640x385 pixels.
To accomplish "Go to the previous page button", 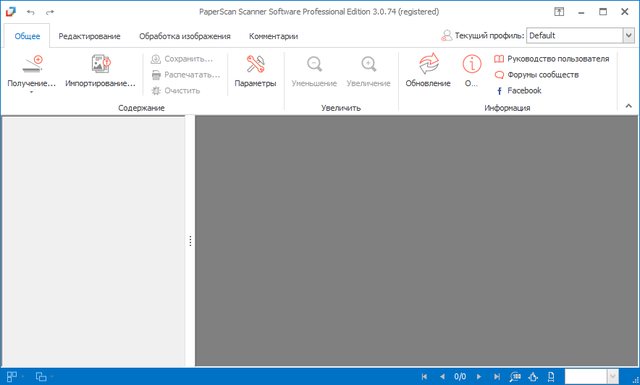I will point(442,376).
